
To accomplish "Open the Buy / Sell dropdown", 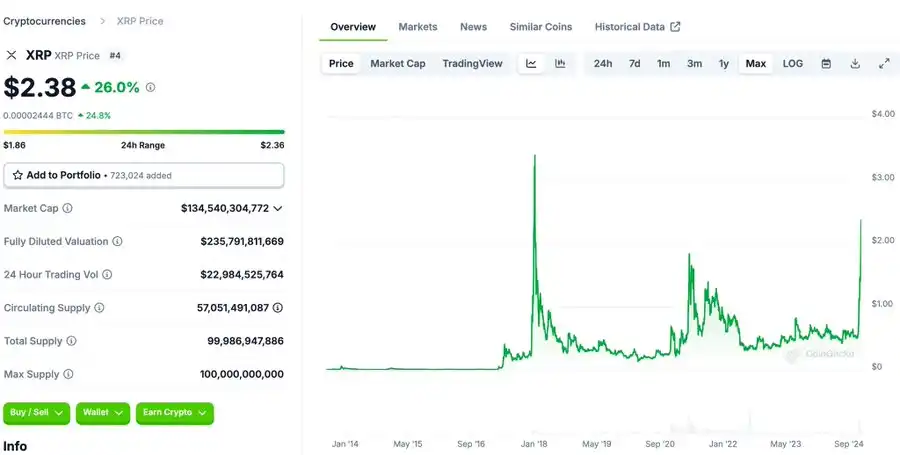I will pyautogui.click(x=37, y=412).
